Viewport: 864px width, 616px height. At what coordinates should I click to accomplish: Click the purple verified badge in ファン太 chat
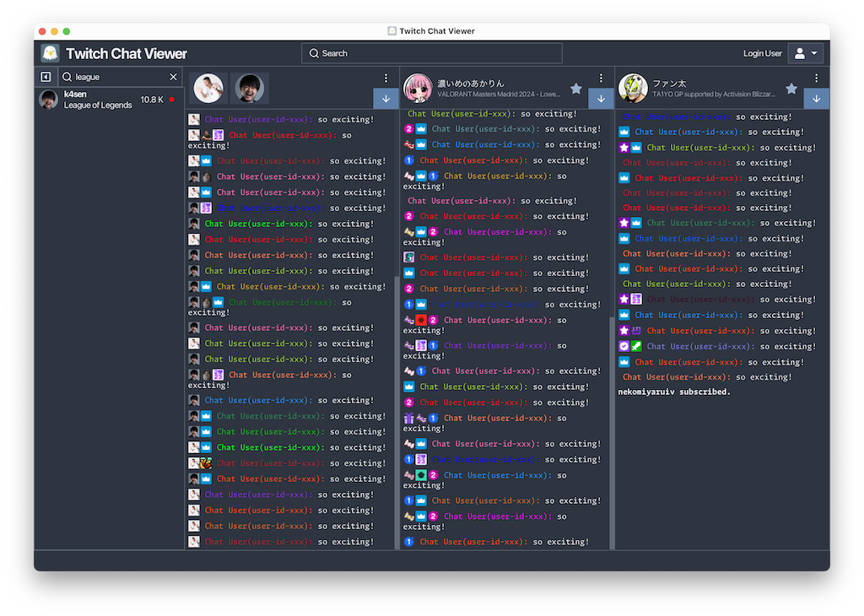pos(624,346)
